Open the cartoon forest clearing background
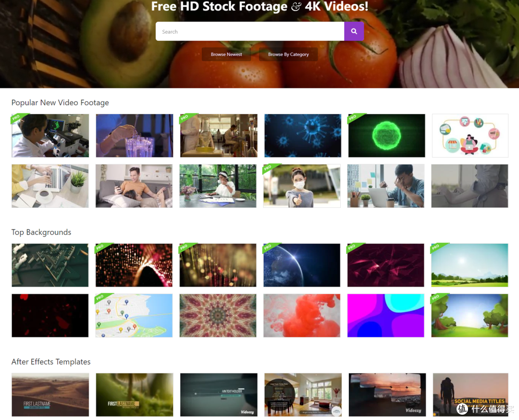 click(x=470, y=315)
